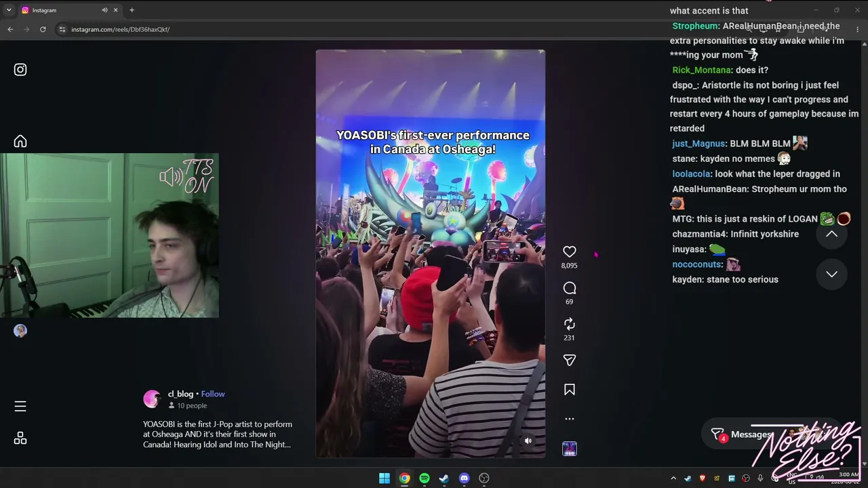Launch Steam from the taskbar
This screenshot has width=868, height=488.
coord(444,479)
